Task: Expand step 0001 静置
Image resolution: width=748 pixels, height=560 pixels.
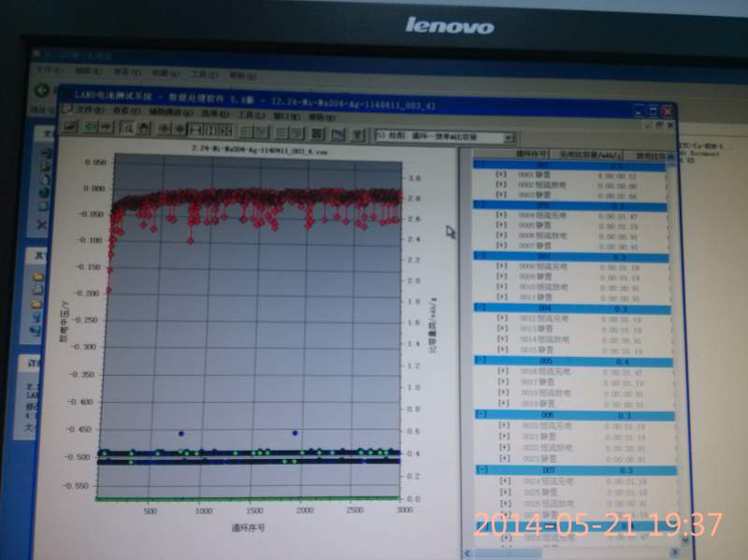Action: tap(501, 175)
